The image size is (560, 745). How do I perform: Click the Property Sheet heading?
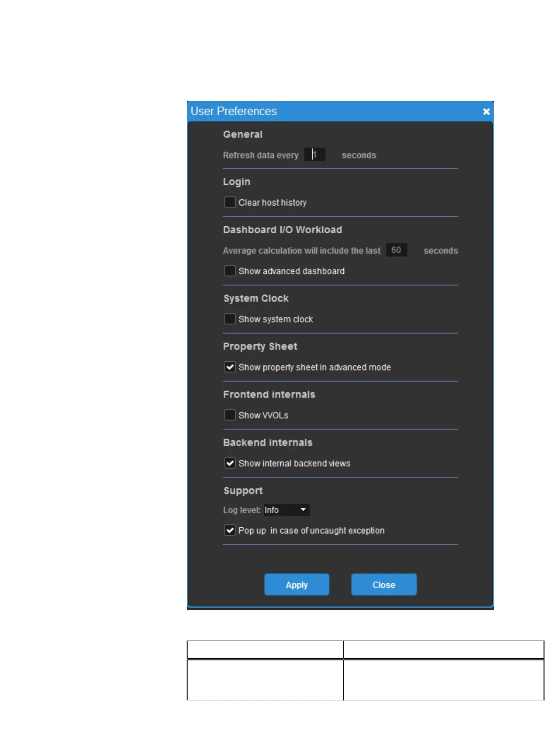coord(260,347)
